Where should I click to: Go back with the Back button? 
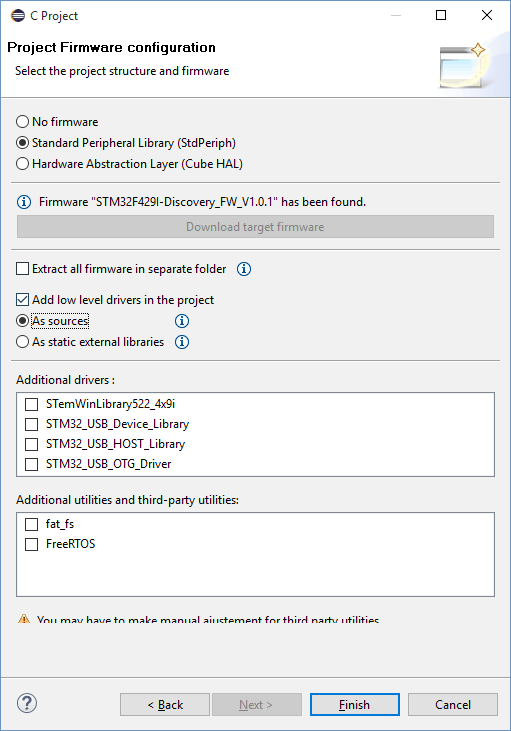(x=165, y=704)
